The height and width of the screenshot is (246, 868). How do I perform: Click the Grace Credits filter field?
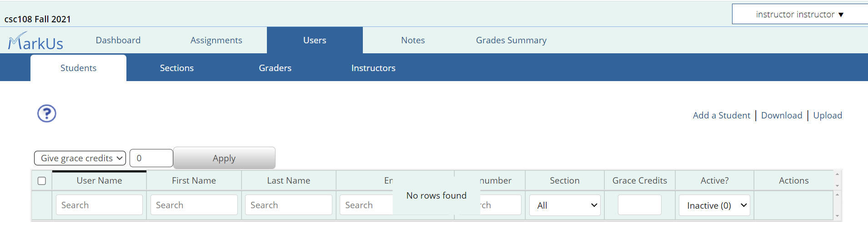coord(640,205)
